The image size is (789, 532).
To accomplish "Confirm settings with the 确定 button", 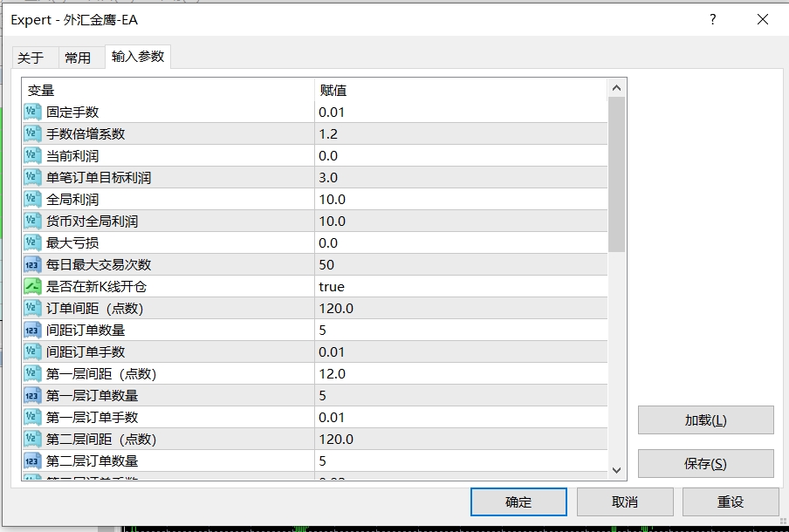I will pyautogui.click(x=518, y=501).
